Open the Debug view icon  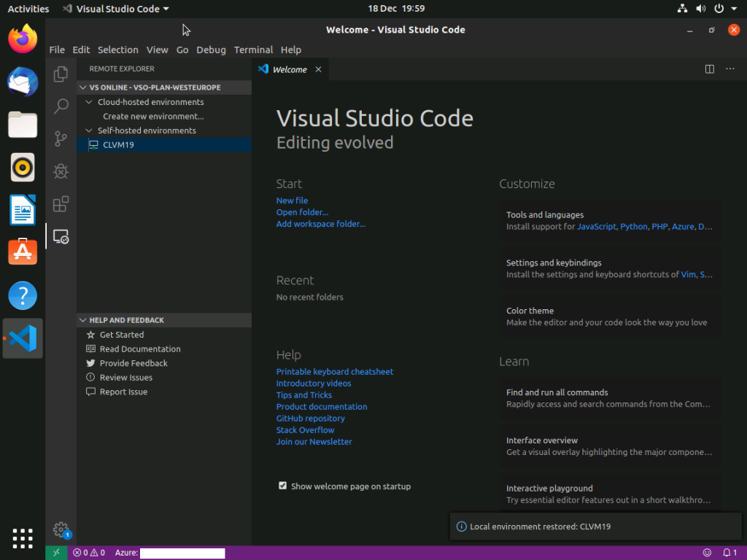pyautogui.click(x=61, y=171)
